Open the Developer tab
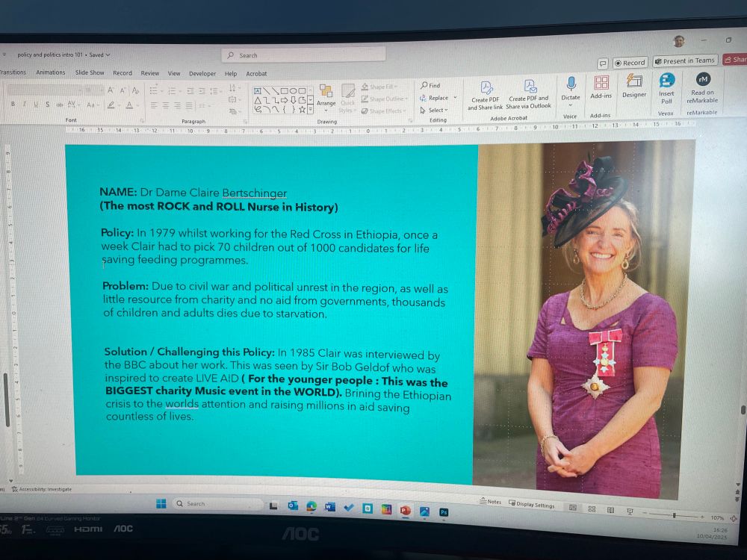This screenshot has width=747, height=560. tap(202, 74)
